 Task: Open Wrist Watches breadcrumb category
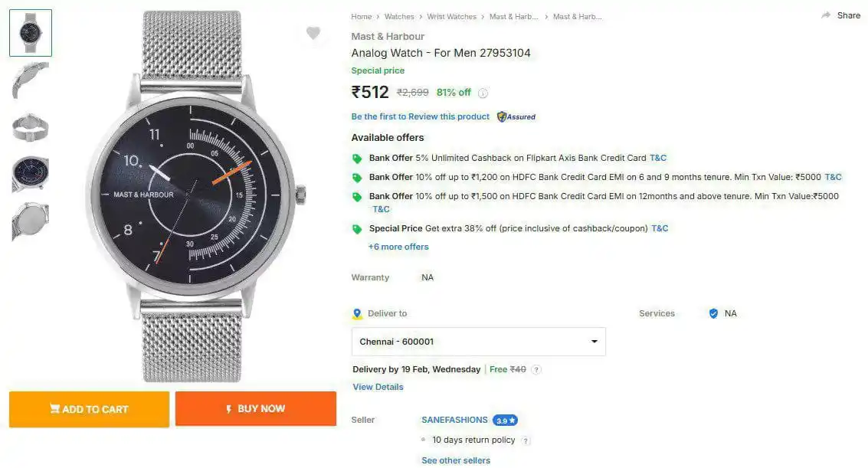451,16
